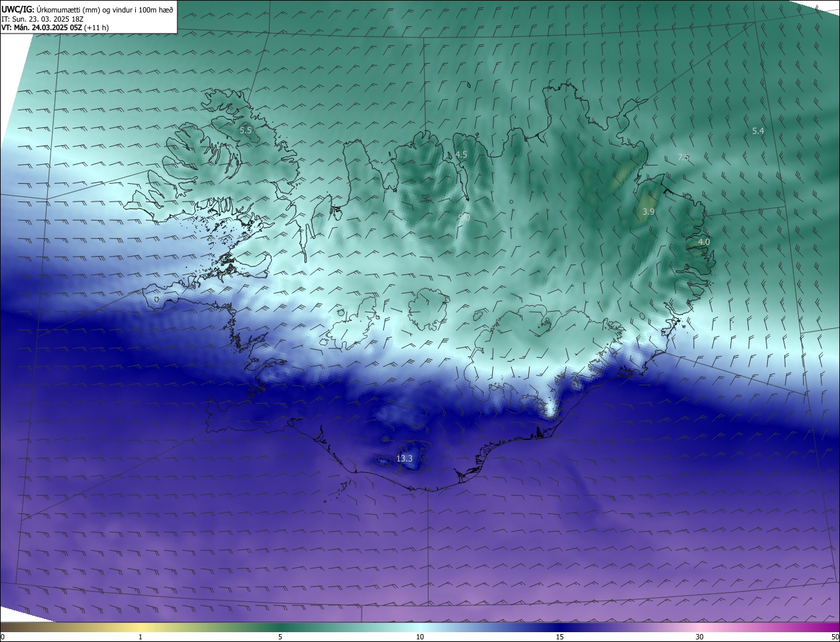Click the '15' tick on the color scale

click(x=560, y=637)
